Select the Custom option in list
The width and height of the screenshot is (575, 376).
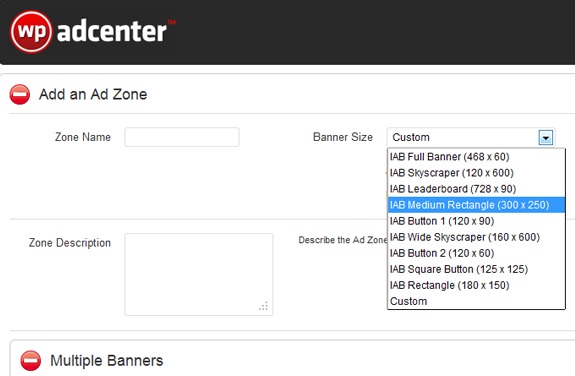point(476,302)
